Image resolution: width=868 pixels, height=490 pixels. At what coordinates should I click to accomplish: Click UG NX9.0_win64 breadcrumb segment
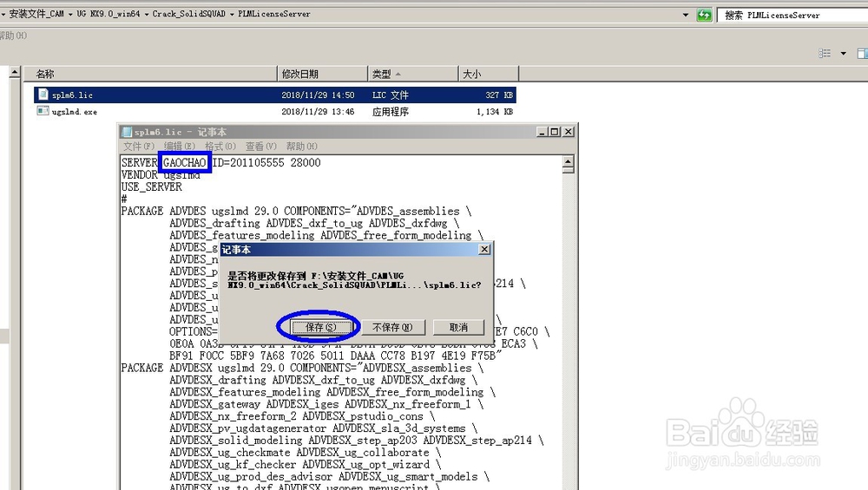point(108,14)
